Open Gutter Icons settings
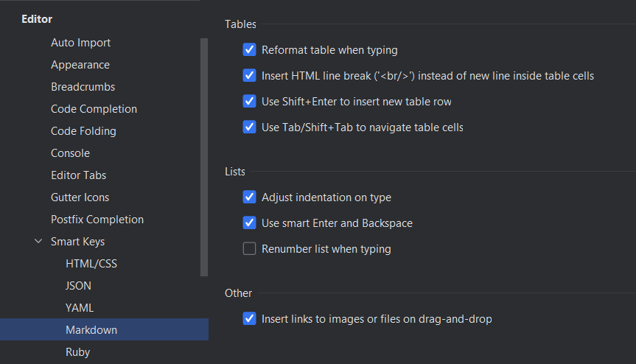The image size is (636, 364). (x=80, y=197)
